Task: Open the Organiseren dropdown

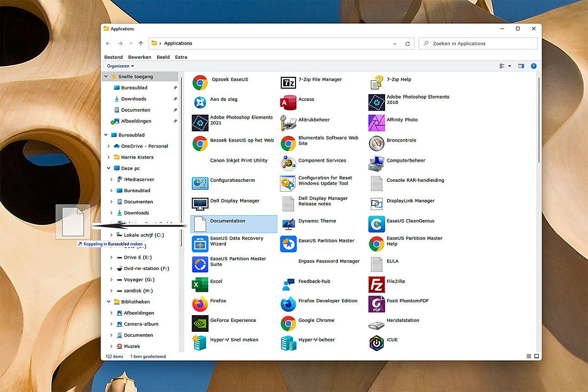Action: click(121, 66)
